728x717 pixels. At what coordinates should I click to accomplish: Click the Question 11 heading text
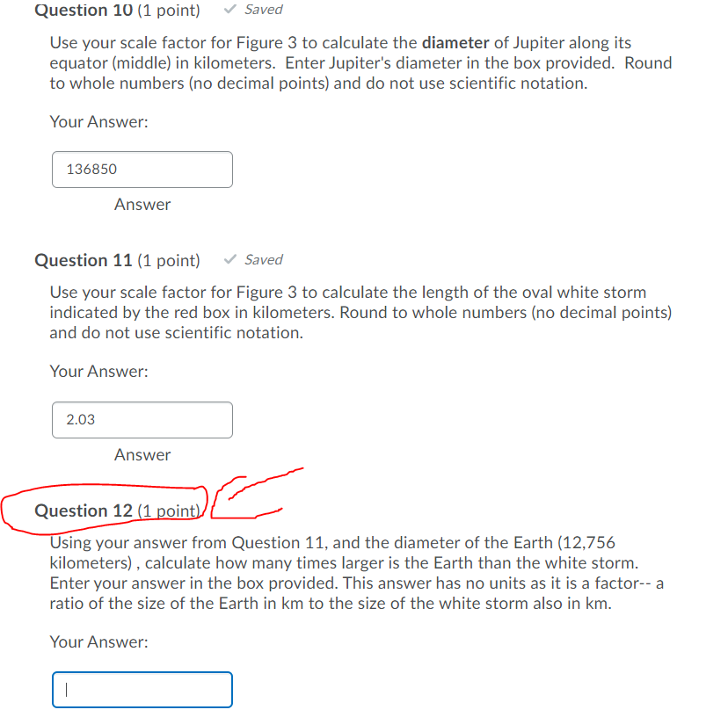pyautogui.click(x=83, y=260)
